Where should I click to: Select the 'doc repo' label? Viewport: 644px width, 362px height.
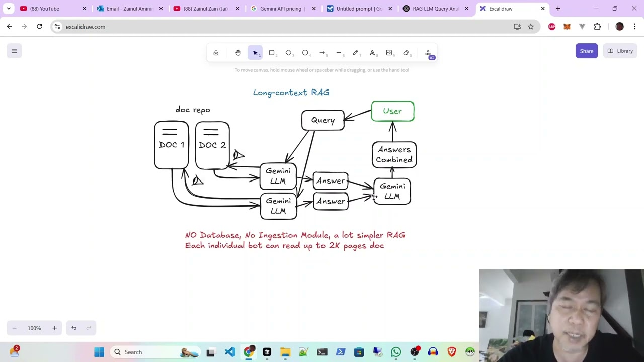coord(193,110)
